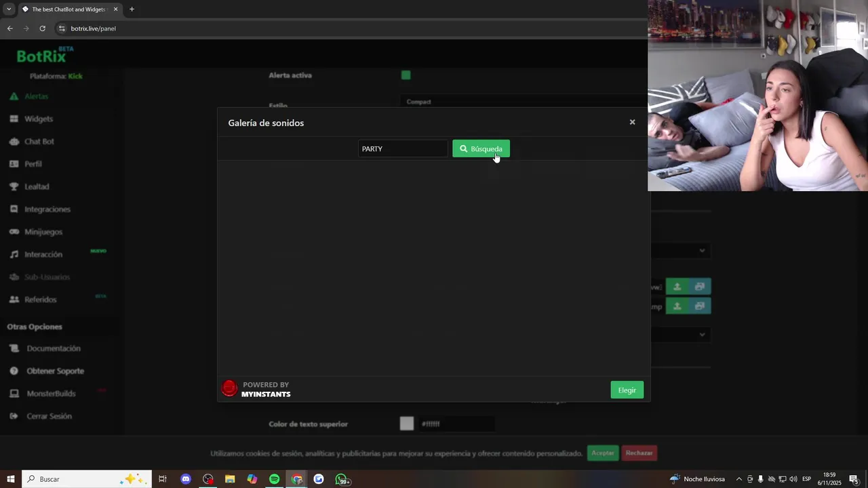Image resolution: width=868 pixels, height=488 pixels.
Task: Open the Lealtad sidebar item
Action: [x=37, y=186]
